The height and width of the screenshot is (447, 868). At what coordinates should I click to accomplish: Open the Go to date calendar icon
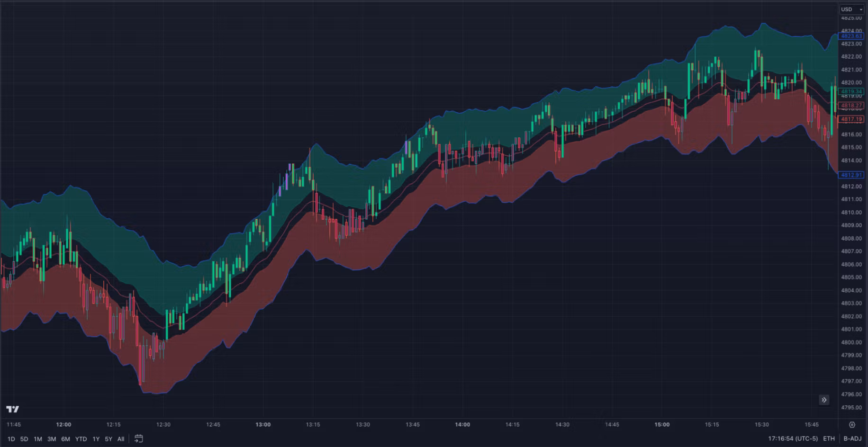[138, 439]
